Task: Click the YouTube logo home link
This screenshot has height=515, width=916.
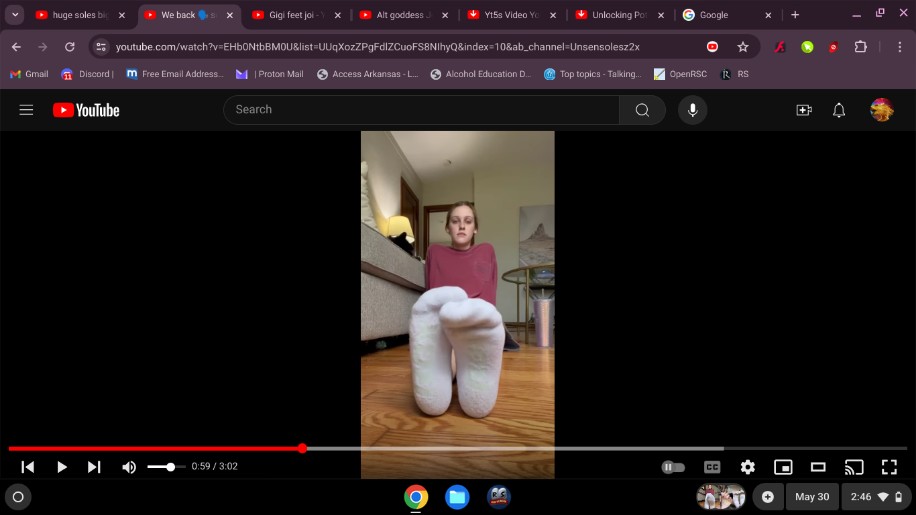Action: click(86, 110)
